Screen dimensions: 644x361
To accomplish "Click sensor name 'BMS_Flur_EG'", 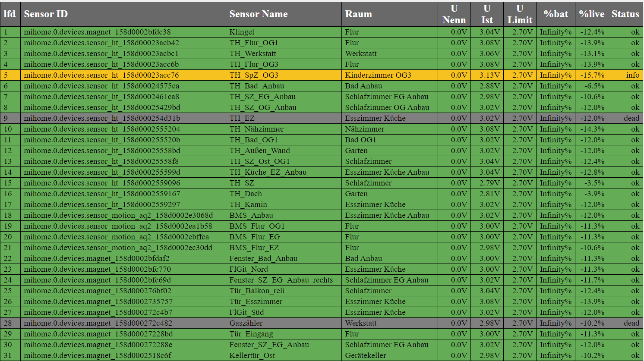I will pos(255,237).
